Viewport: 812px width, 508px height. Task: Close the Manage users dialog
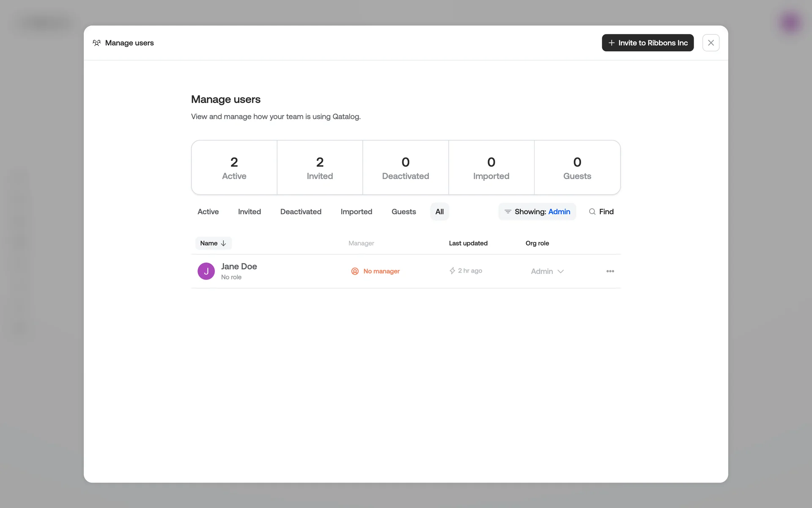(710, 43)
